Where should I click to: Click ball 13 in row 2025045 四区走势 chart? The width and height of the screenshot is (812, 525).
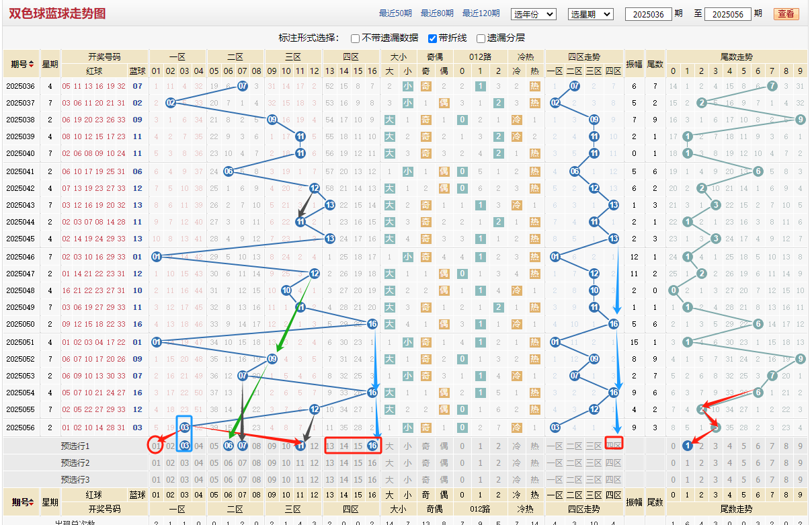[614, 239]
